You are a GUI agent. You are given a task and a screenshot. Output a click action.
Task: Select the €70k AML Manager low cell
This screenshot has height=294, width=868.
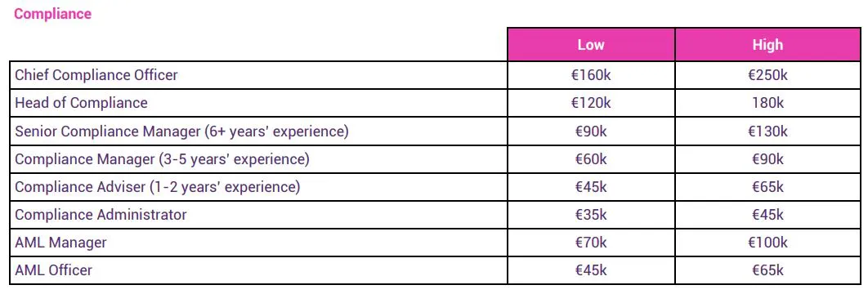pos(591,243)
